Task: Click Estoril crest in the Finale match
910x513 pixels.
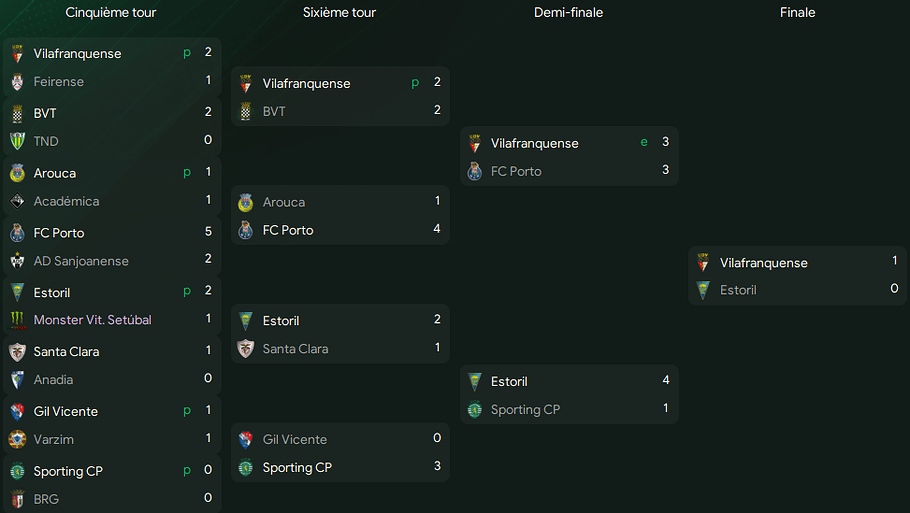Action: pos(703,290)
